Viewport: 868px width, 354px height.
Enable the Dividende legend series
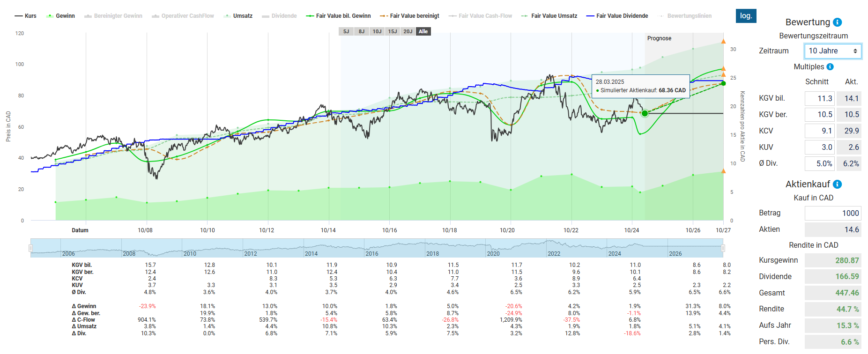point(279,16)
